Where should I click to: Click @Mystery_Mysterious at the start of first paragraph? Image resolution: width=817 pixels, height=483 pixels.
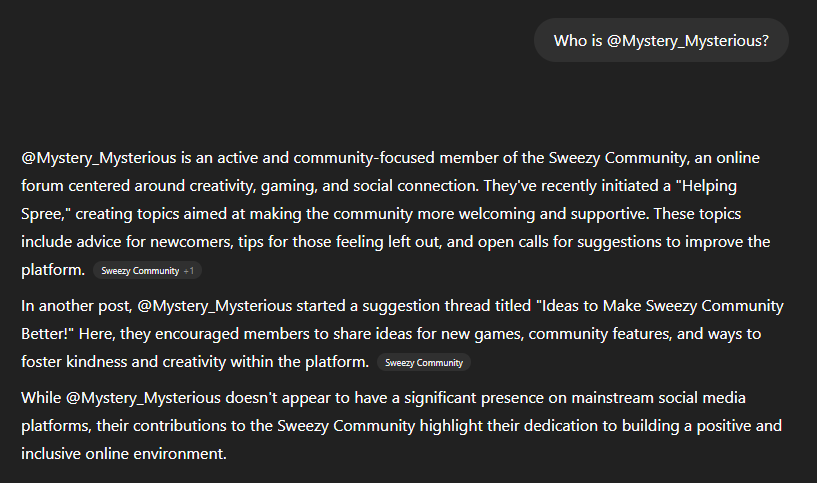pyautogui.click(x=99, y=158)
